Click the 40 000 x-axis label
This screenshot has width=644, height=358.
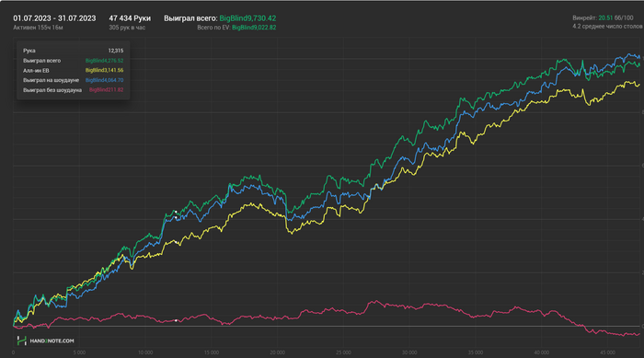pos(542,352)
